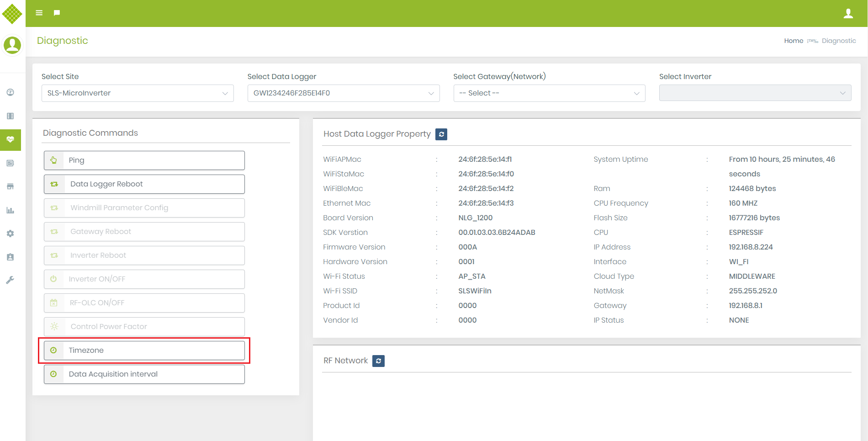Open the hamburger menu in top bar
This screenshot has width=868, height=441.
[39, 13]
